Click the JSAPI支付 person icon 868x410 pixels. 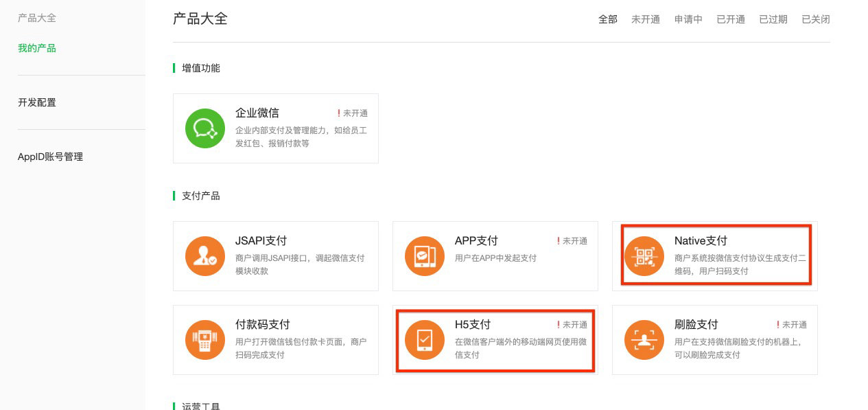point(205,256)
